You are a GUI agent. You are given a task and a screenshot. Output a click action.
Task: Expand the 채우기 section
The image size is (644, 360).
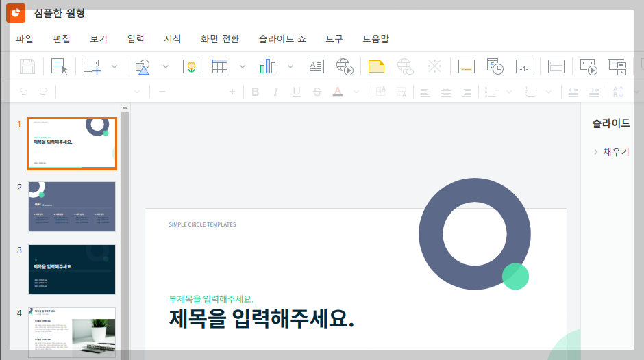click(x=611, y=152)
